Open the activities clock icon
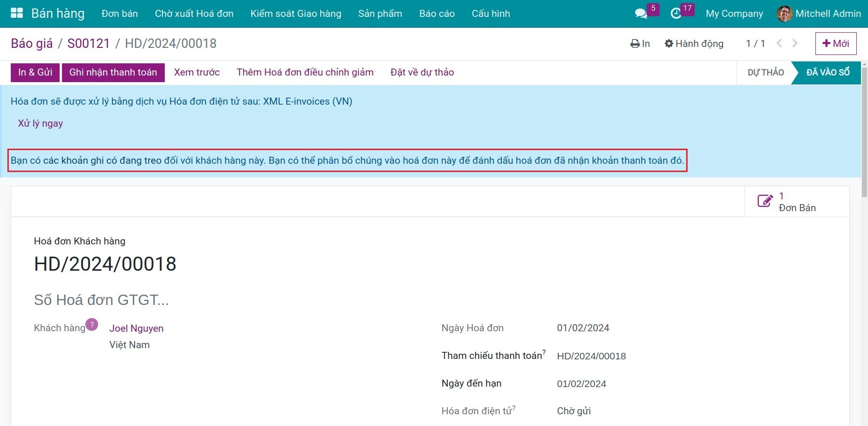The height and width of the screenshot is (426, 868). pyautogui.click(x=676, y=14)
